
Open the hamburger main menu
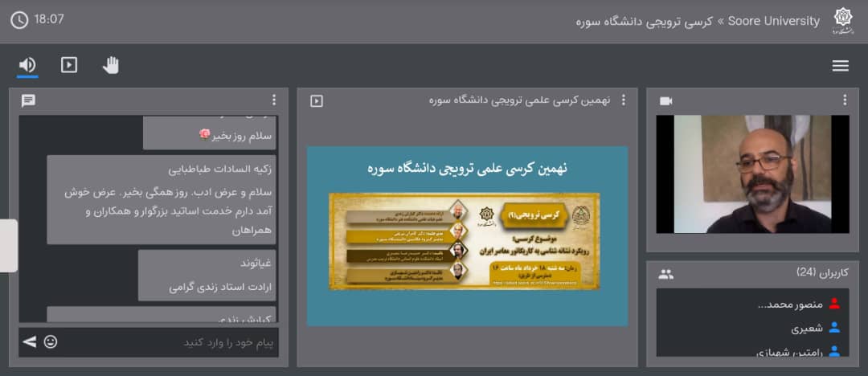pyautogui.click(x=840, y=66)
